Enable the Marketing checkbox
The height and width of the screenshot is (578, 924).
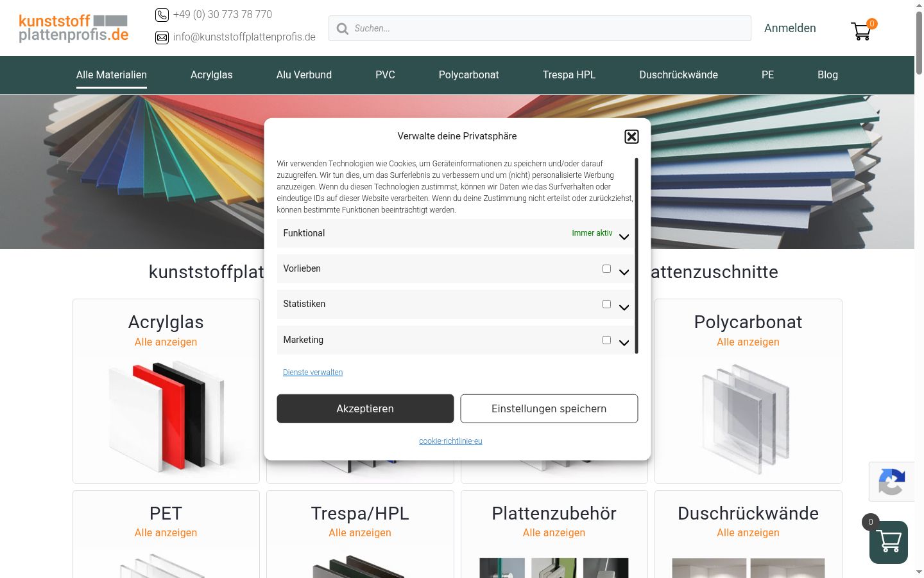pyautogui.click(x=606, y=340)
